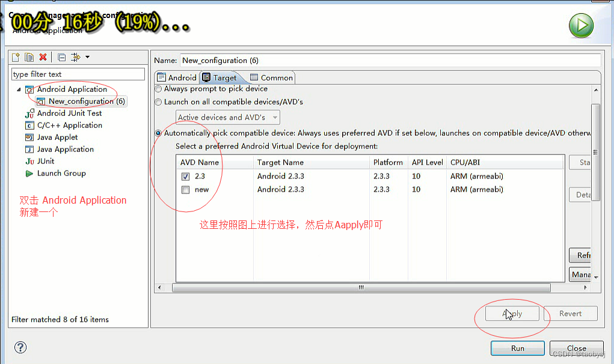Click the New launch configuration icon

pos(16,58)
